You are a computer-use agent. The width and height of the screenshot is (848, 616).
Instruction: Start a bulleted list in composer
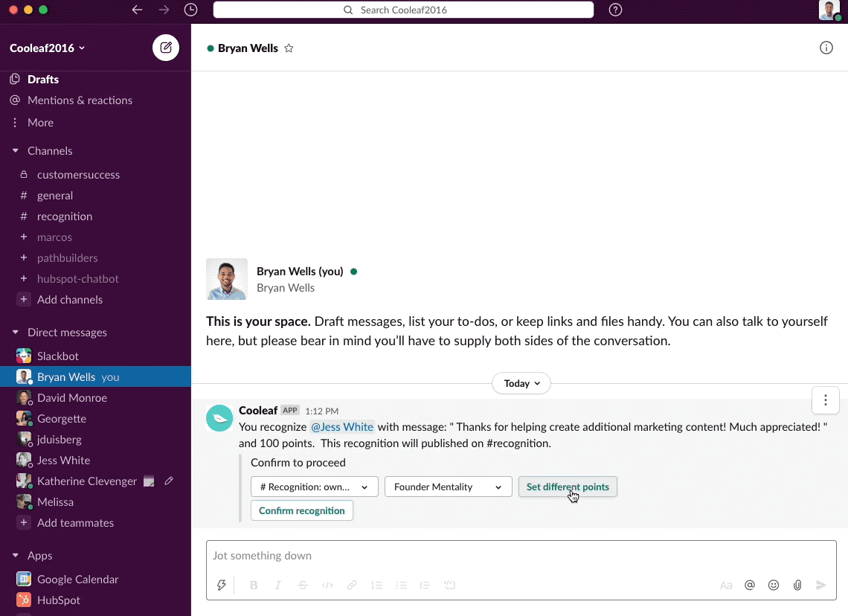[x=401, y=585]
